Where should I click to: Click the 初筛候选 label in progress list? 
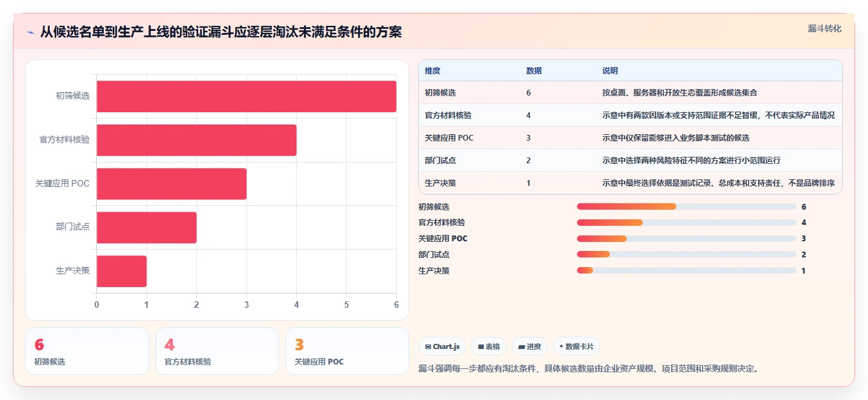[x=434, y=207]
